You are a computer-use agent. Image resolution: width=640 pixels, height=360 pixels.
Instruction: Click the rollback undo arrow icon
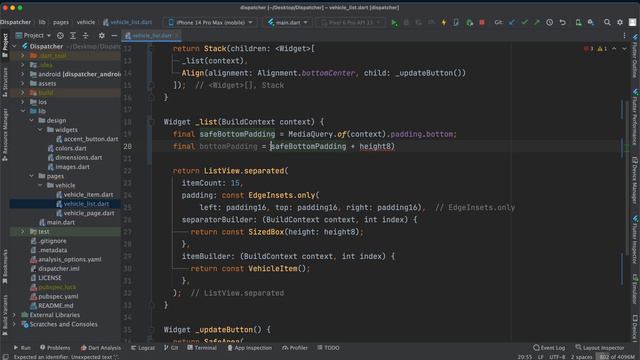562,22
